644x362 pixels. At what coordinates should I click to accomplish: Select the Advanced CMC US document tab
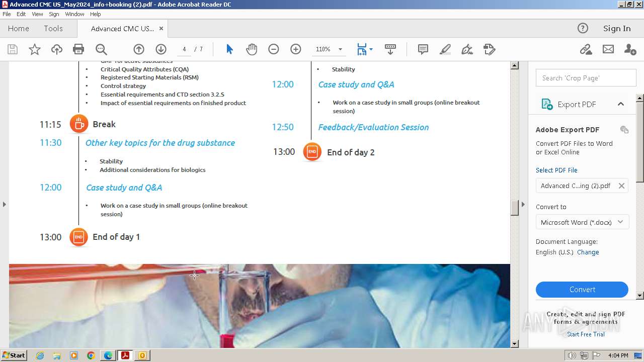[x=122, y=29]
